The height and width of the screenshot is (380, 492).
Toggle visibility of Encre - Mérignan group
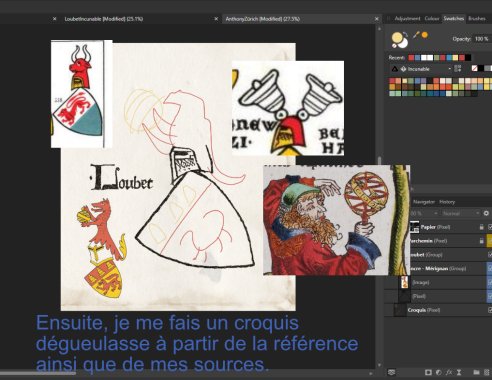490,268
